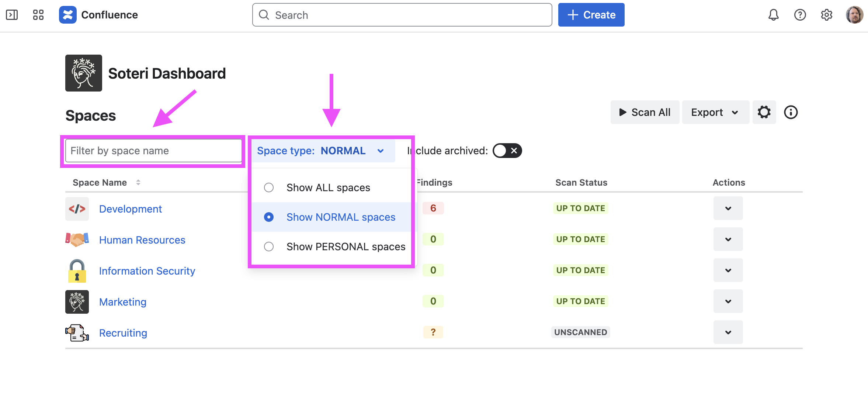Image resolution: width=868 pixels, height=420 pixels.
Task: Click the Confluence logo icon
Action: (67, 15)
